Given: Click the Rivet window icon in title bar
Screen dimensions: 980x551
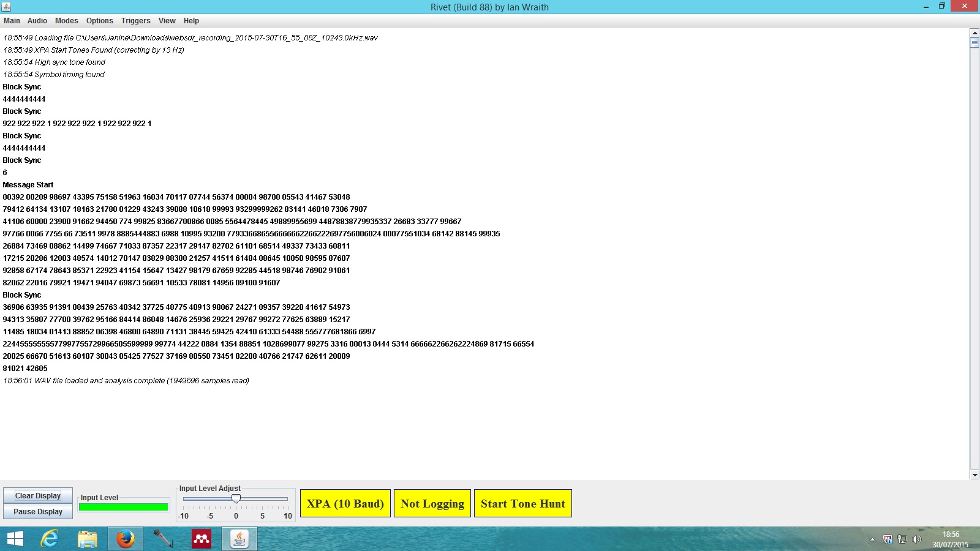Looking at the screenshot, I should point(7,7).
